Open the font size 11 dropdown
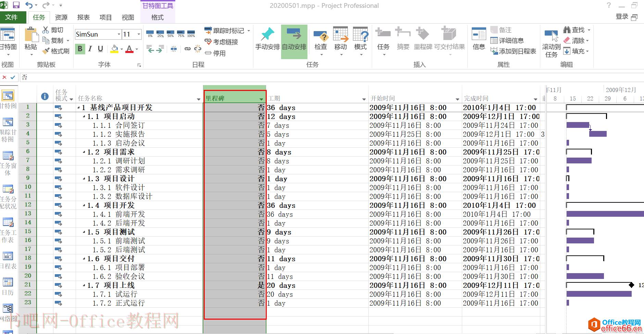Image resolution: width=644 pixels, height=334 pixels. (x=139, y=34)
